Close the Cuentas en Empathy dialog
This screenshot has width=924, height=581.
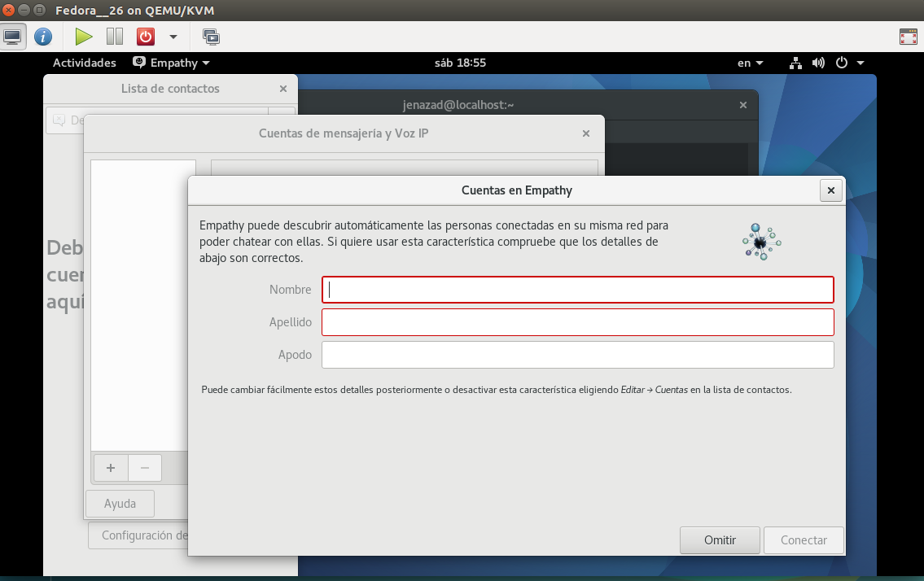[831, 190]
